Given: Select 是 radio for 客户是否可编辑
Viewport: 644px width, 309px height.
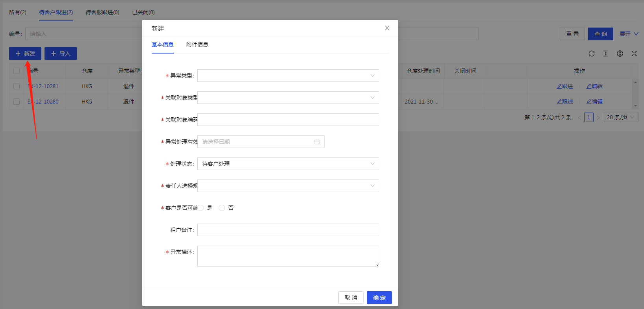Looking at the screenshot, I should (x=201, y=208).
